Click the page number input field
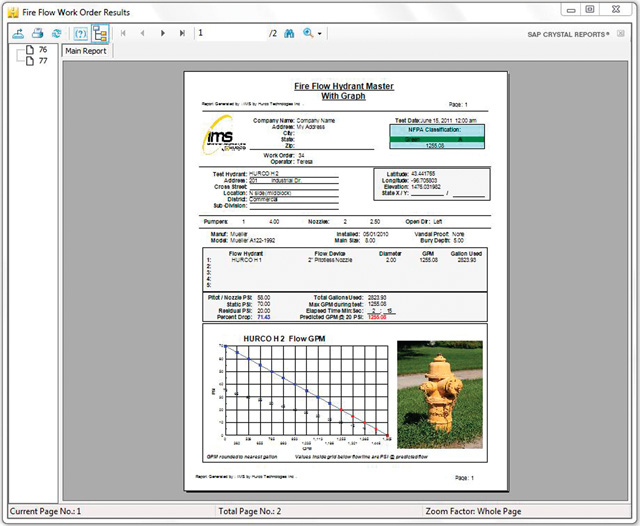This screenshot has height=526, width=640. tap(230, 33)
